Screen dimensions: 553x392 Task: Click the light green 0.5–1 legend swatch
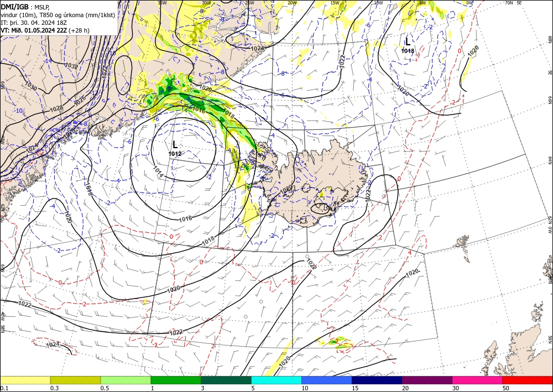point(126,380)
